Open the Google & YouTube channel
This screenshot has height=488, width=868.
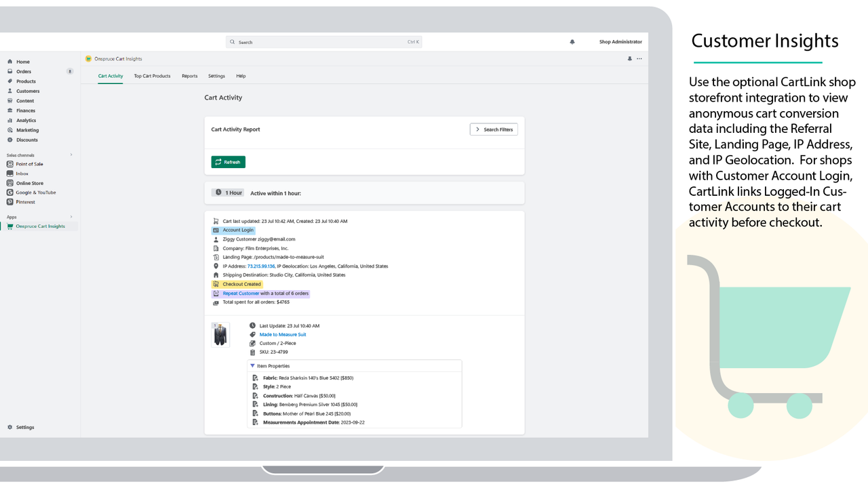[36, 192]
